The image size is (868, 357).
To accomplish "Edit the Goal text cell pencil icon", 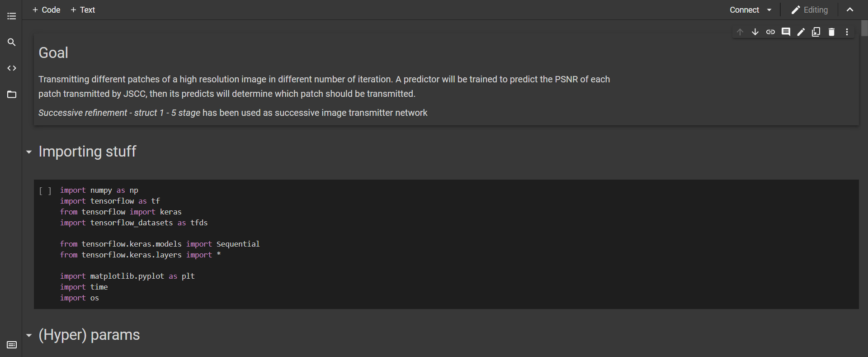I will [x=801, y=32].
